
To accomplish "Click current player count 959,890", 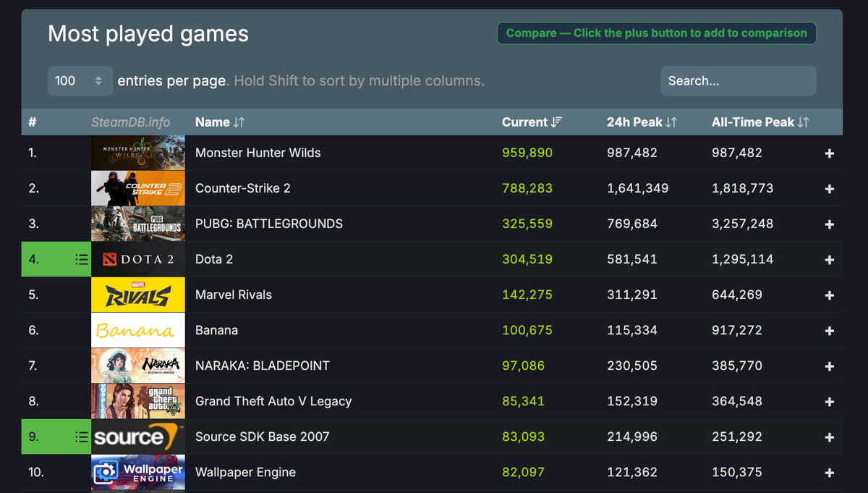I will click(x=527, y=153).
